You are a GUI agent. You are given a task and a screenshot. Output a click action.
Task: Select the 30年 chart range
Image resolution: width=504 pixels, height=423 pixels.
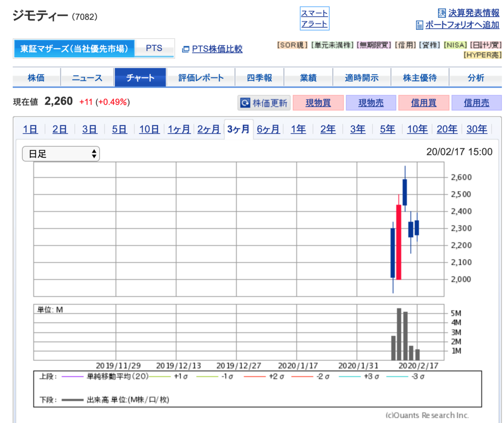(477, 129)
